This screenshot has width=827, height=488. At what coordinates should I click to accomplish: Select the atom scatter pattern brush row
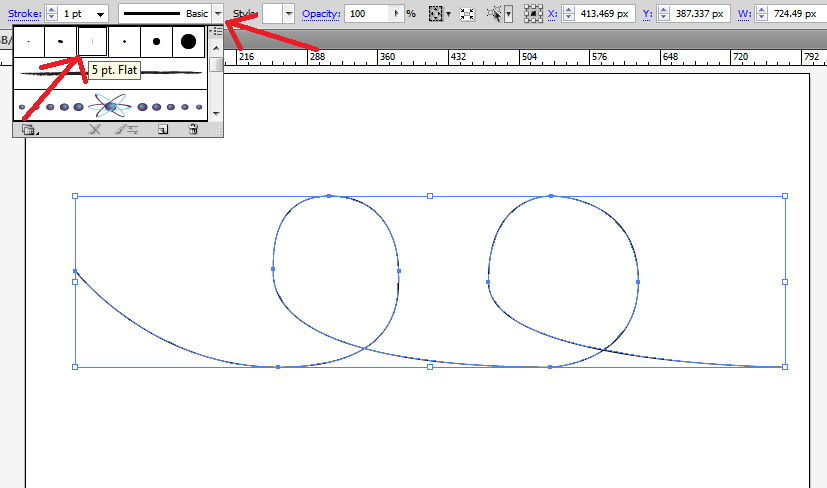point(110,106)
